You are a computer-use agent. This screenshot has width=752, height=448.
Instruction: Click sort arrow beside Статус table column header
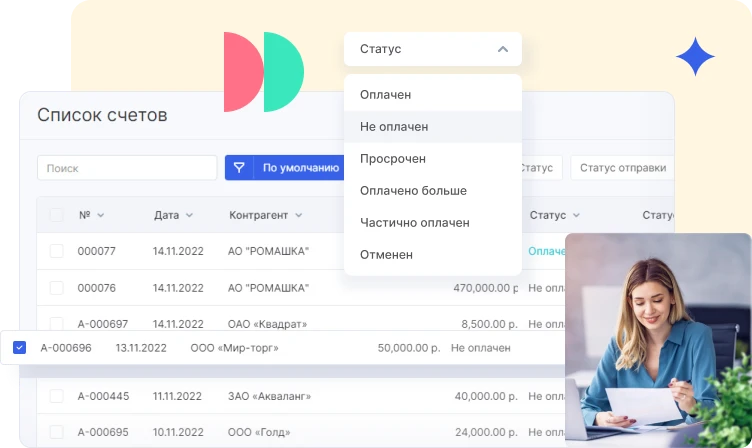(x=576, y=215)
